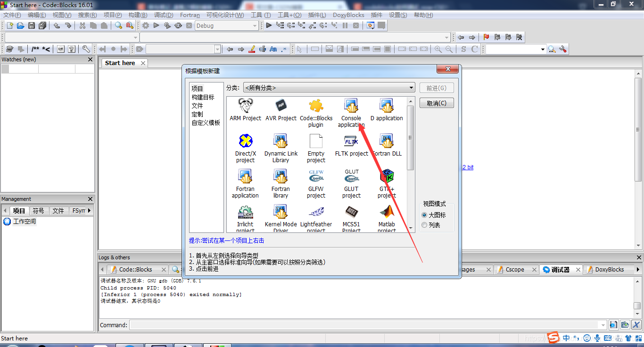Open the 分类 category dropdown
Viewport: 644px width, 347px height.
point(329,88)
